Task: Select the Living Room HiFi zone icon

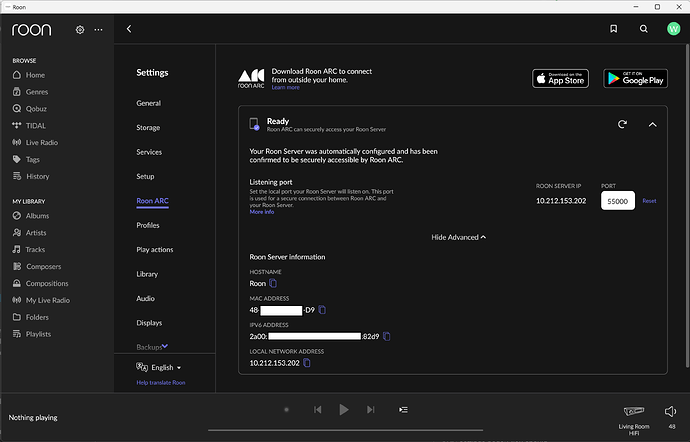Action: (x=634, y=411)
